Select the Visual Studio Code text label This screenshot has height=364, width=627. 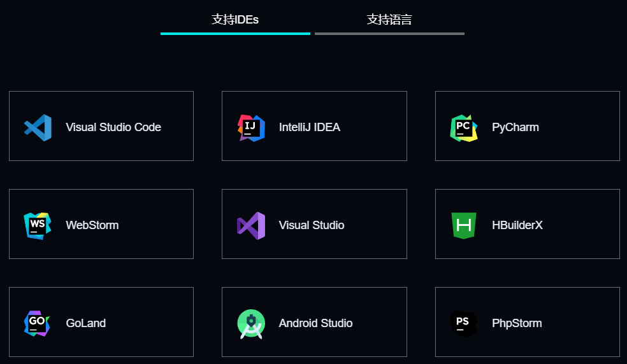click(x=113, y=127)
